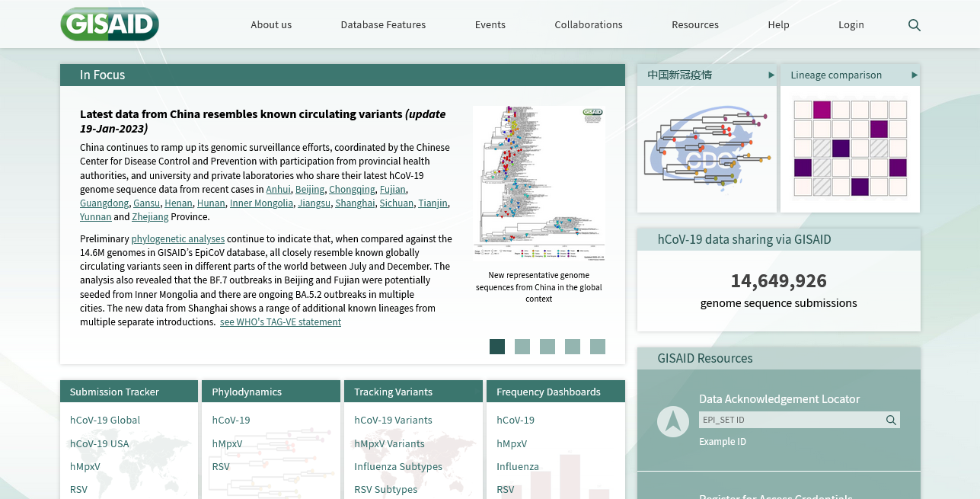
Task: Open Influenza Subtypes link
Action: tap(398, 466)
